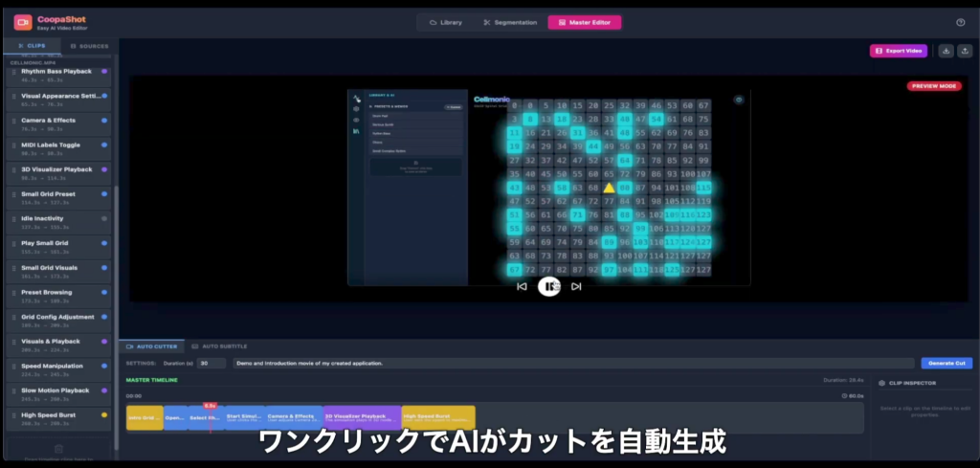Click the Export Video button

[898, 51]
